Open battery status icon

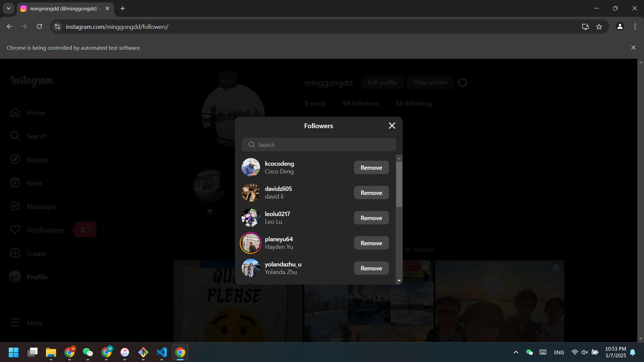pos(595,352)
